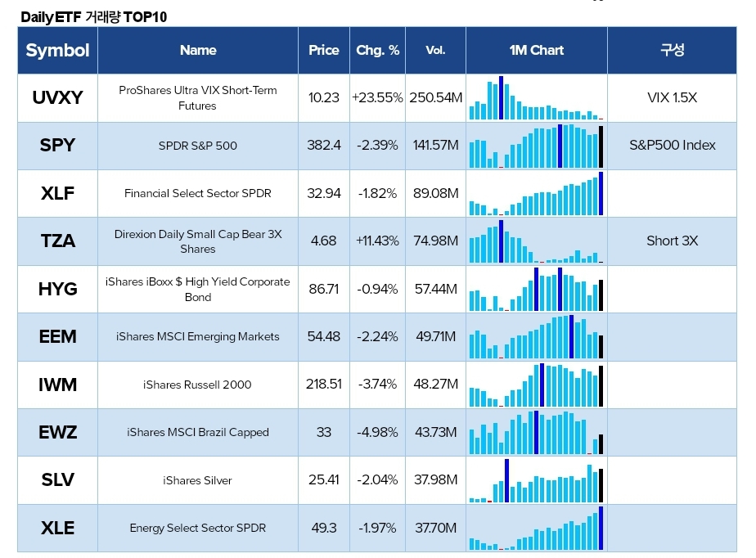The height and width of the screenshot is (558, 756).
Task: Open the SLV 1M bar chart
Action: (x=536, y=480)
